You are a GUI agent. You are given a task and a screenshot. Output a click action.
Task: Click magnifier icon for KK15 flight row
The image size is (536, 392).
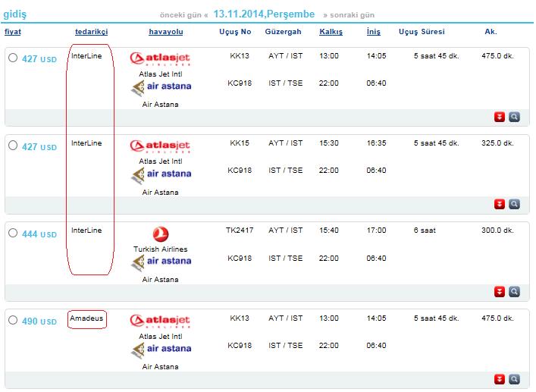pos(514,204)
